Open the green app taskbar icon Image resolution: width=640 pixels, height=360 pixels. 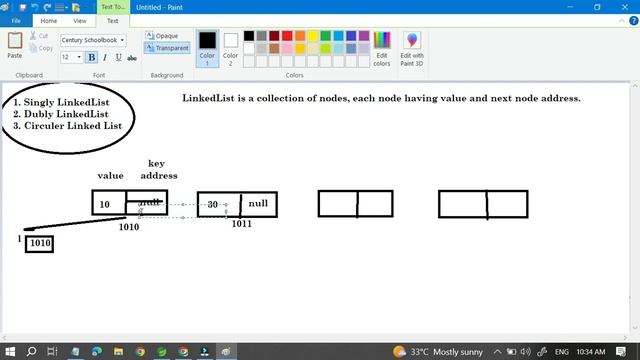pyautogui.click(x=162, y=351)
